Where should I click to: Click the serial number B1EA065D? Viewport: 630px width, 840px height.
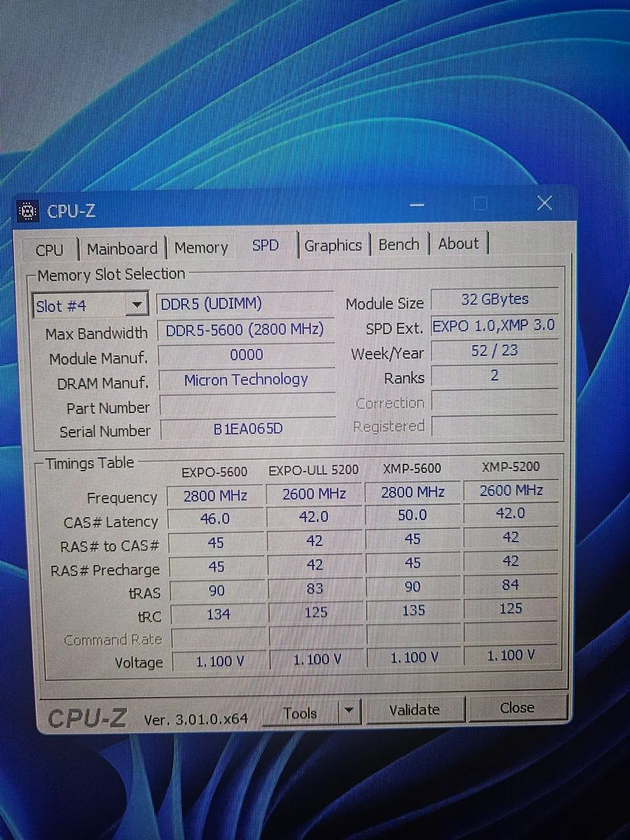248,429
